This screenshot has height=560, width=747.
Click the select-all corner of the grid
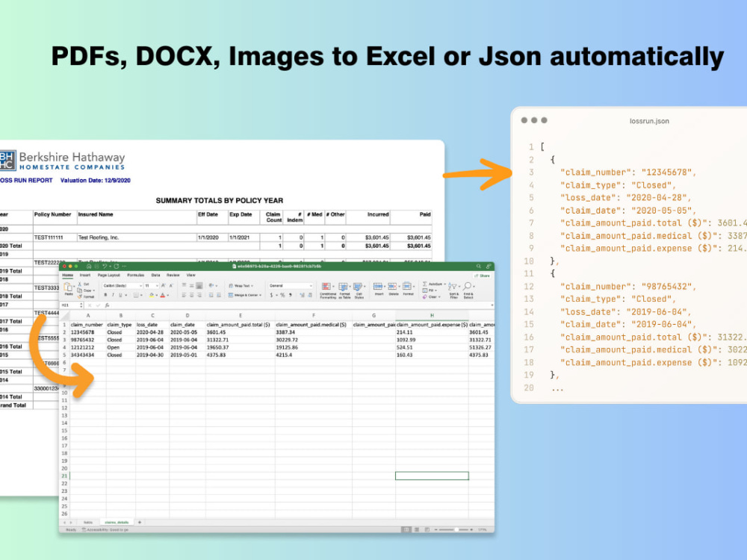(64, 315)
